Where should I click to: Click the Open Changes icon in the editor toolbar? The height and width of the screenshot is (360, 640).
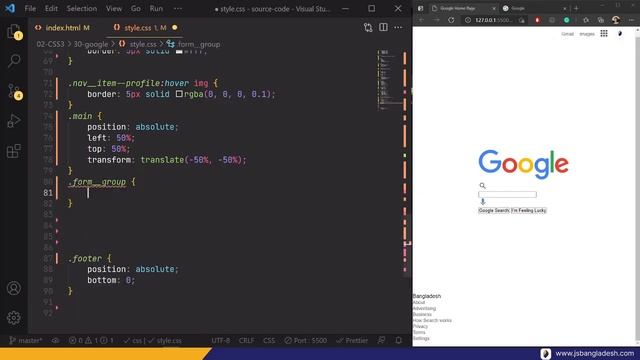(x=368, y=27)
